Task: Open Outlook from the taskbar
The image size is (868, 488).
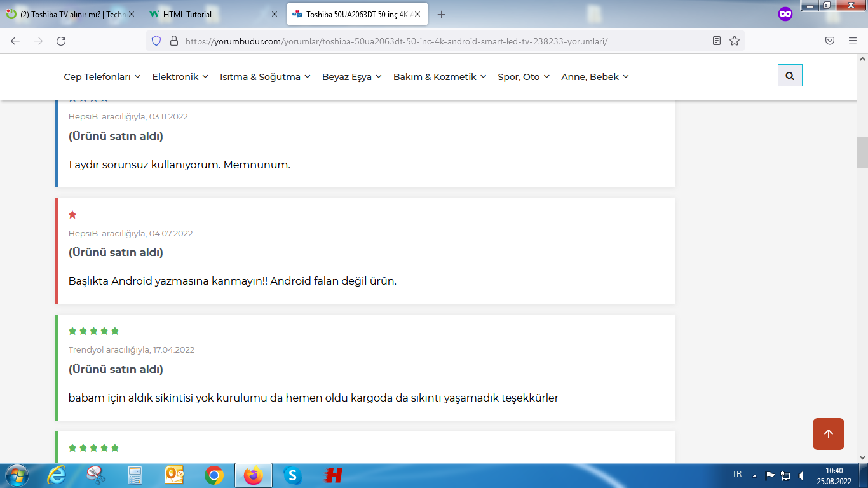Action: point(174,475)
